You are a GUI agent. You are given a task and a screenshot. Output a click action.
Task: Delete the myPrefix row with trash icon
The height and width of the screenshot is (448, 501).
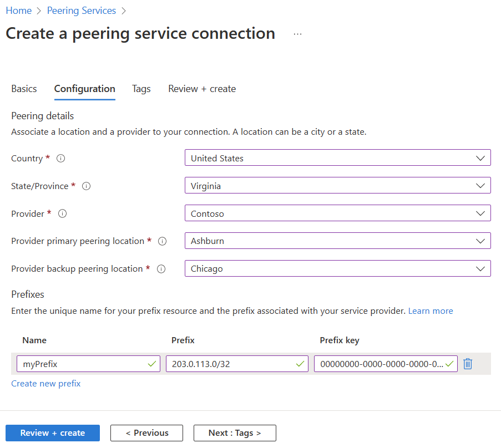[468, 364]
